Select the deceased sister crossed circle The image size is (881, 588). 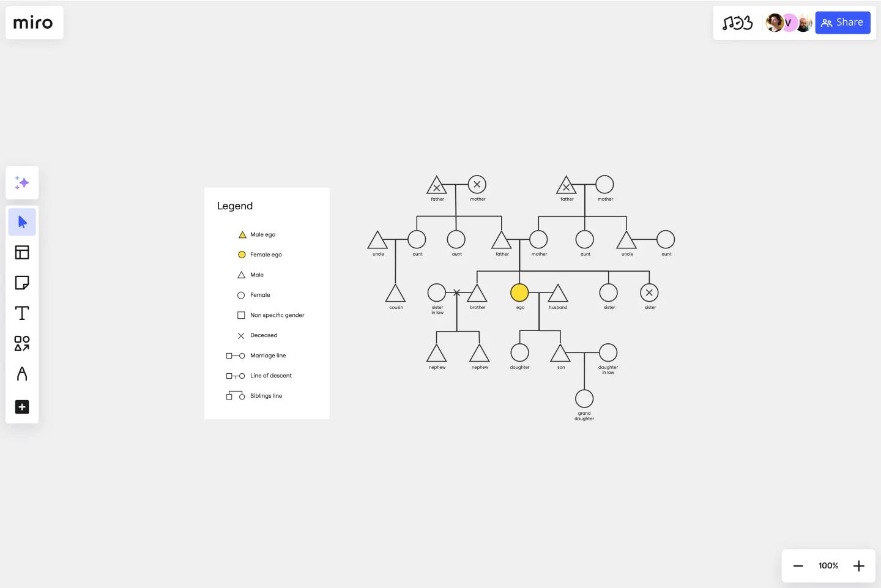click(649, 293)
